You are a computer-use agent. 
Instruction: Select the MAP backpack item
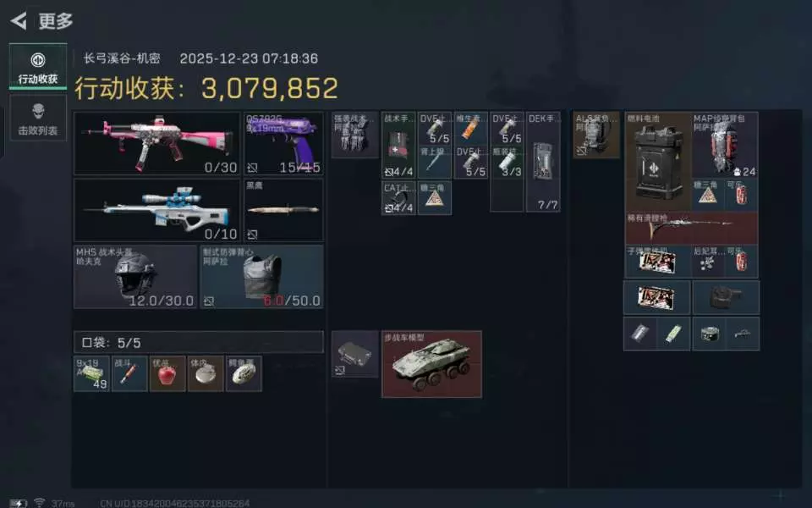[726, 145]
